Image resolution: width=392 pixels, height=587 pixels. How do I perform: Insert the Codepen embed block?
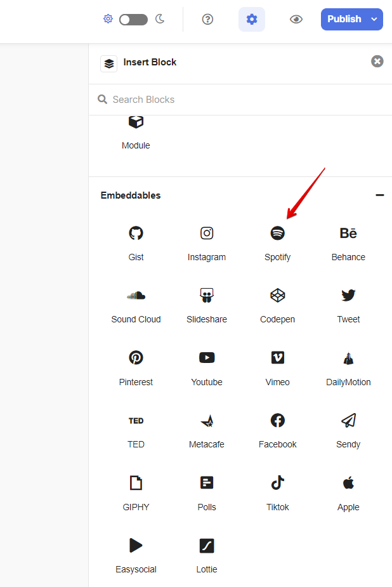[277, 306]
